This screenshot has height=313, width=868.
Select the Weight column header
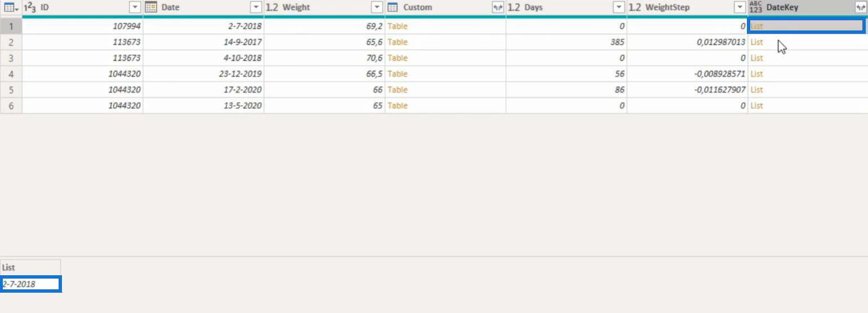pos(324,7)
